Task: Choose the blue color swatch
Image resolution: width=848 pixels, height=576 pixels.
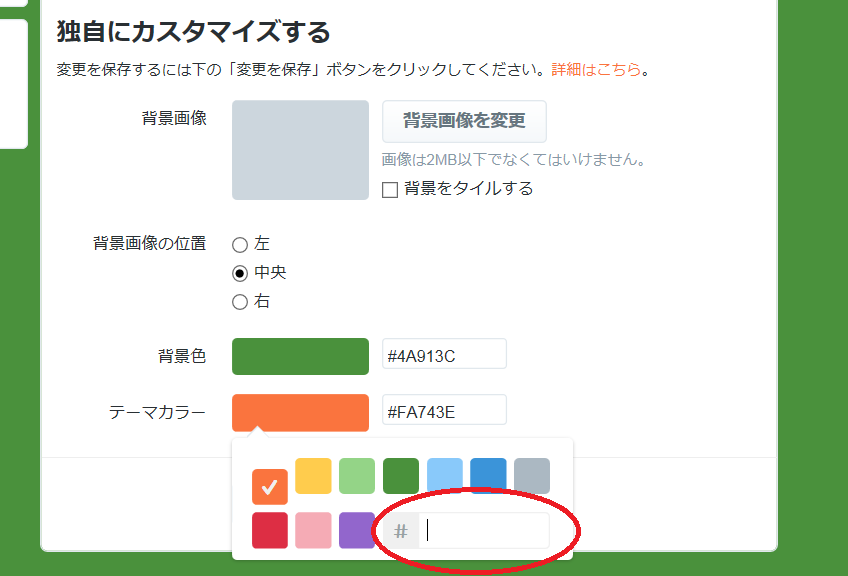Action: pyautogui.click(x=489, y=476)
